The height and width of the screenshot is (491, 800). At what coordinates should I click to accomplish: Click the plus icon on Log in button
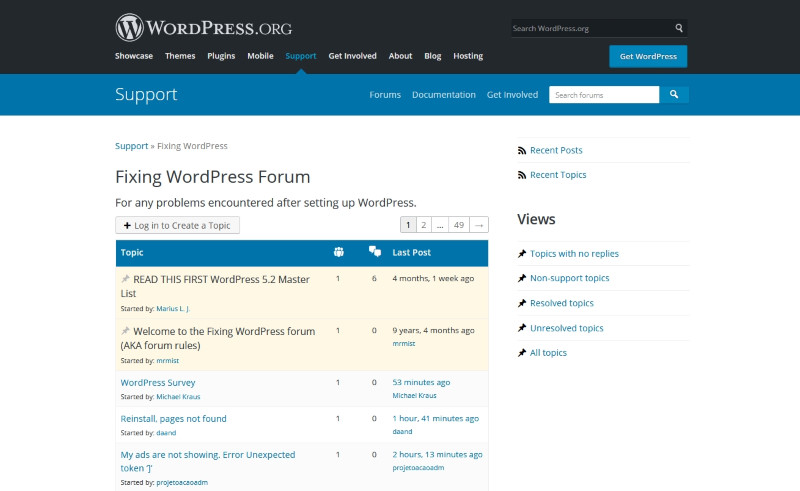(127, 226)
